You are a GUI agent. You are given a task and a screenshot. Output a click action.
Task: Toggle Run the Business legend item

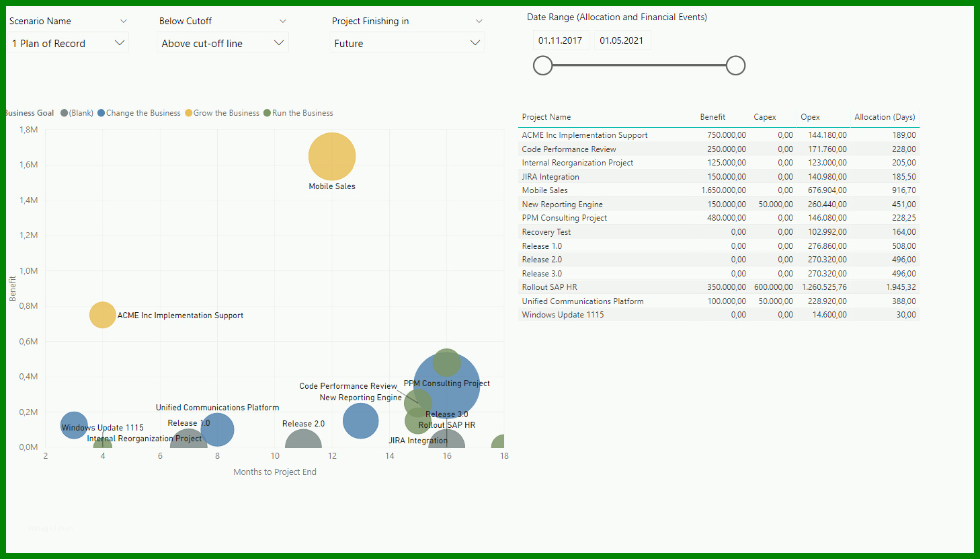[298, 113]
